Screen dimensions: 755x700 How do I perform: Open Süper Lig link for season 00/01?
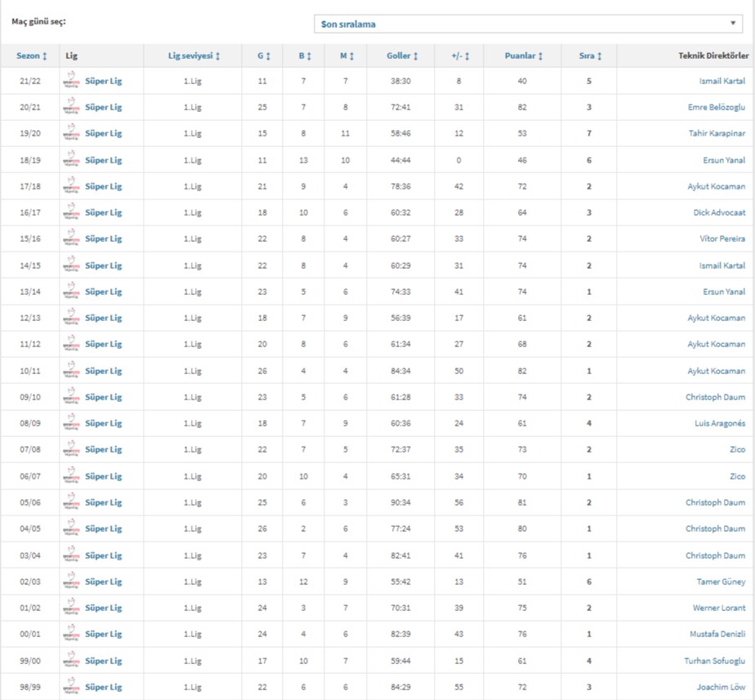(104, 634)
